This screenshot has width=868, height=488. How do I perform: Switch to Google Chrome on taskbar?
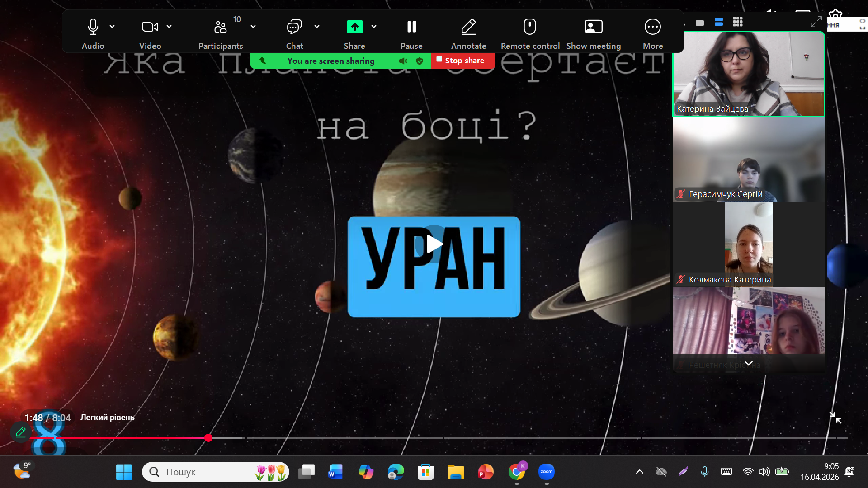point(517,472)
